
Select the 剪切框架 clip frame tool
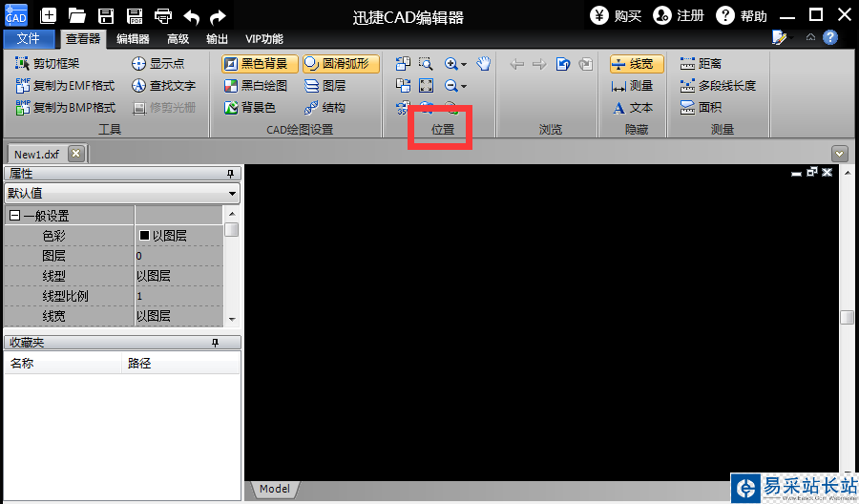click(48, 64)
